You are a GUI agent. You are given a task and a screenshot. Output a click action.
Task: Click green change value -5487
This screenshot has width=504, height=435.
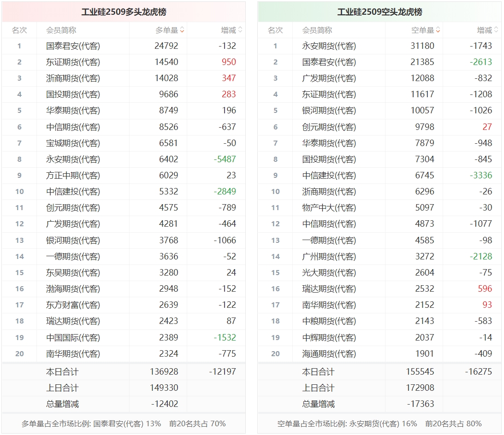click(x=225, y=159)
